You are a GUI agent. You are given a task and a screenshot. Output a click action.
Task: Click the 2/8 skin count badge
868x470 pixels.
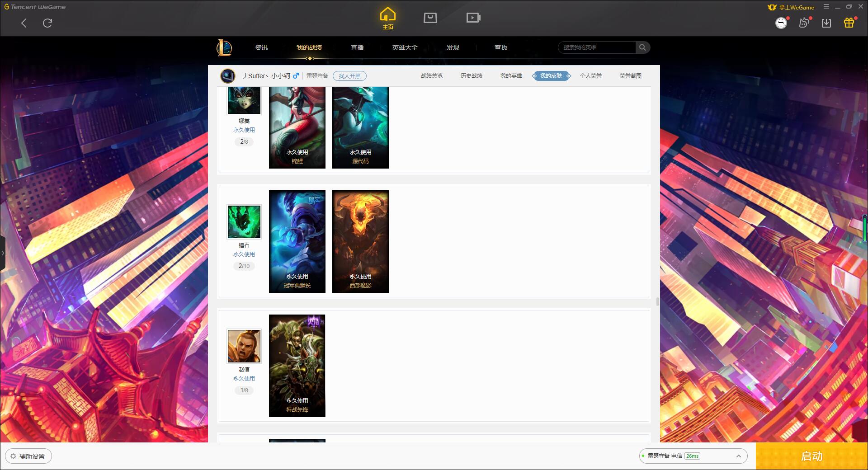click(244, 142)
